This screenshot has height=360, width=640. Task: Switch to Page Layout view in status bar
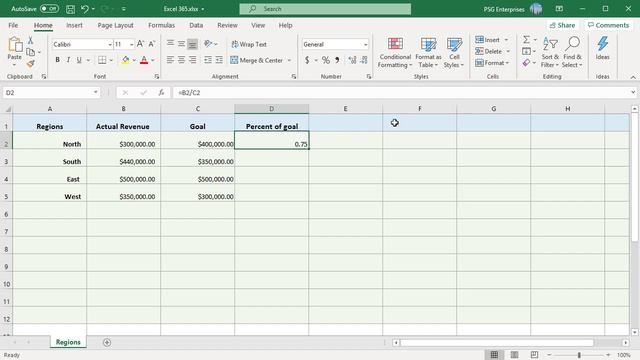514,355
